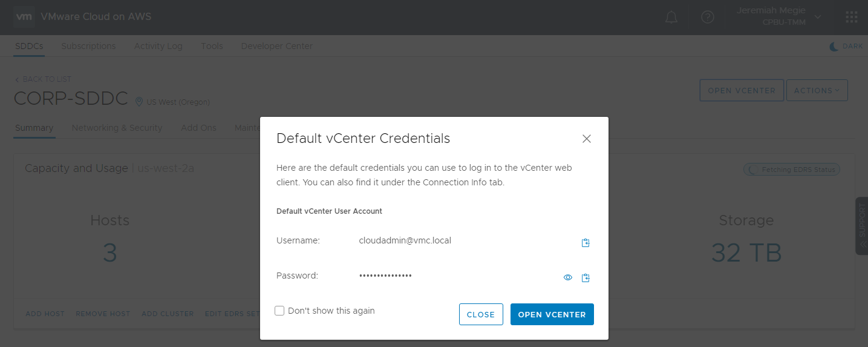Close the Default vCenter Credentials dialog
868x347 pixels.
click(586, 139)
